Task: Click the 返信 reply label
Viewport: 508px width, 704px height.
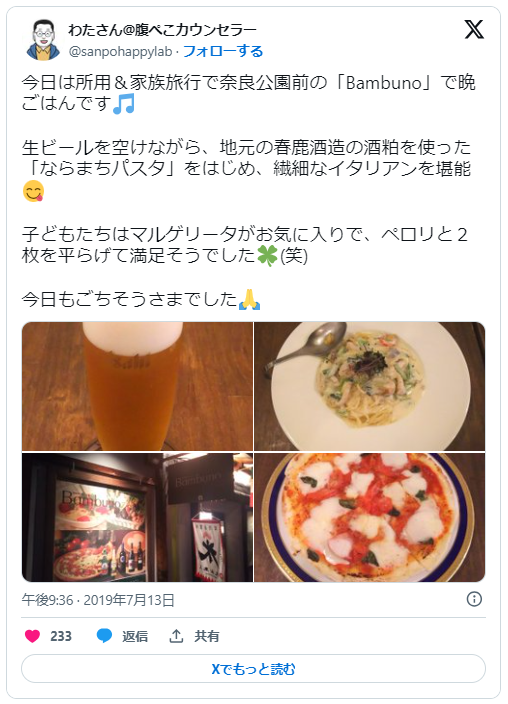Action: [135, 636]
